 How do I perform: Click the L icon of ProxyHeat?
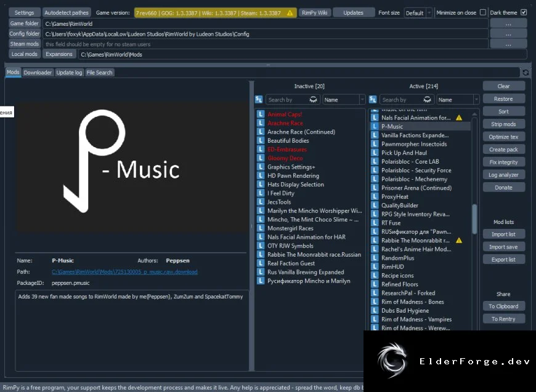375,196
